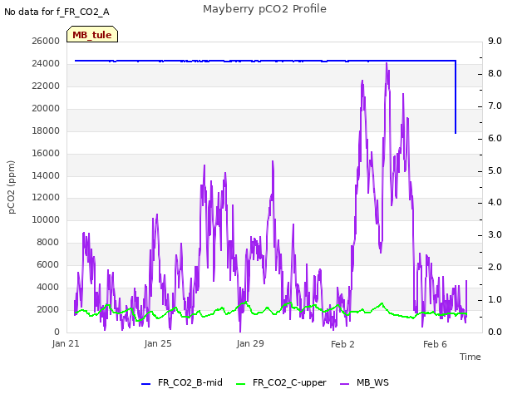This screenshot has width=532, height=399.
Task: Click the 9.0 right-axis value
Action: coord(495,41)
